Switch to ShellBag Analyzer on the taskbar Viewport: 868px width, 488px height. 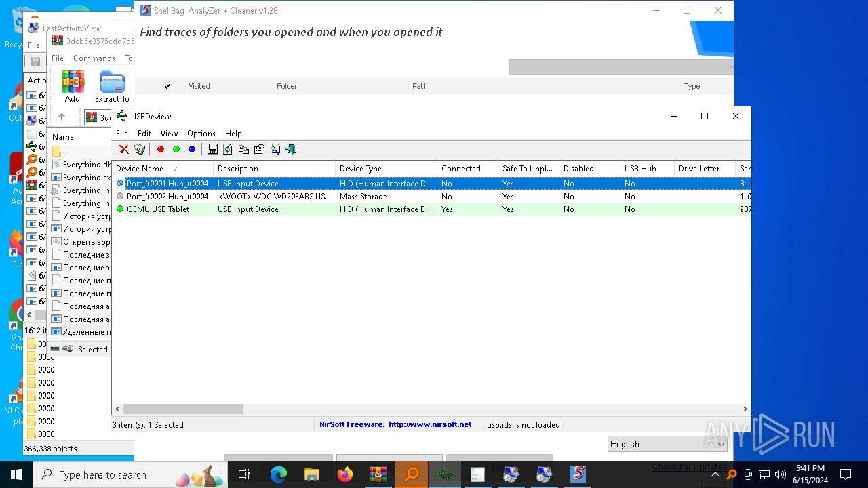(577, 474)
